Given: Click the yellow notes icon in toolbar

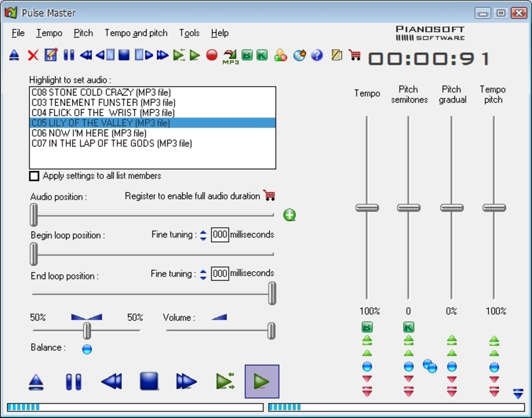Looking at the screenshot, I should 337,55.
